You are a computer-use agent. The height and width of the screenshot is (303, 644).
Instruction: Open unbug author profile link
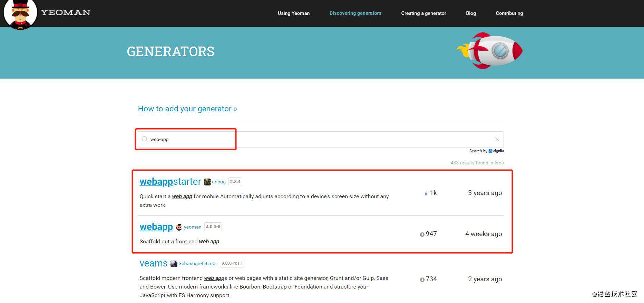coord(219,182)
